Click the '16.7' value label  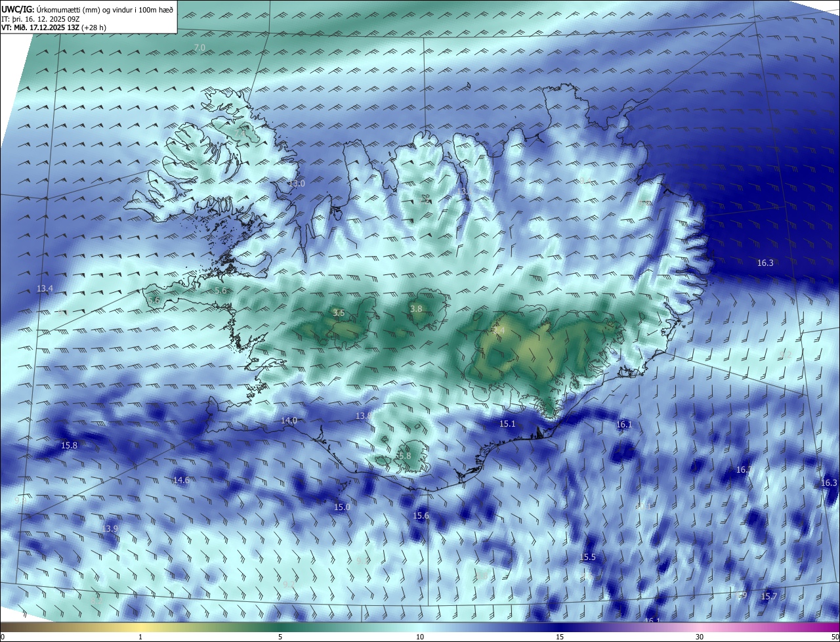744,470
